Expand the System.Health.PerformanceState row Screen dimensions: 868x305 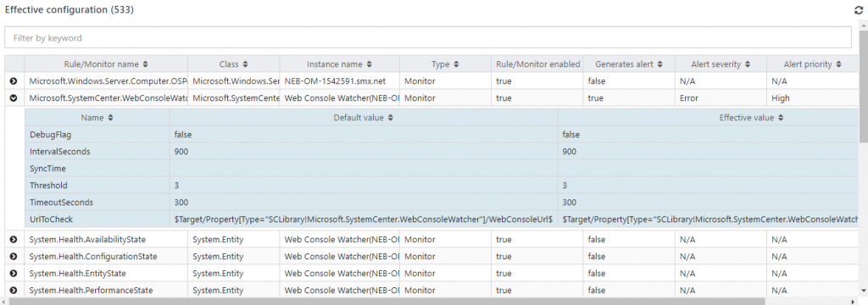[x=14, y=290]
